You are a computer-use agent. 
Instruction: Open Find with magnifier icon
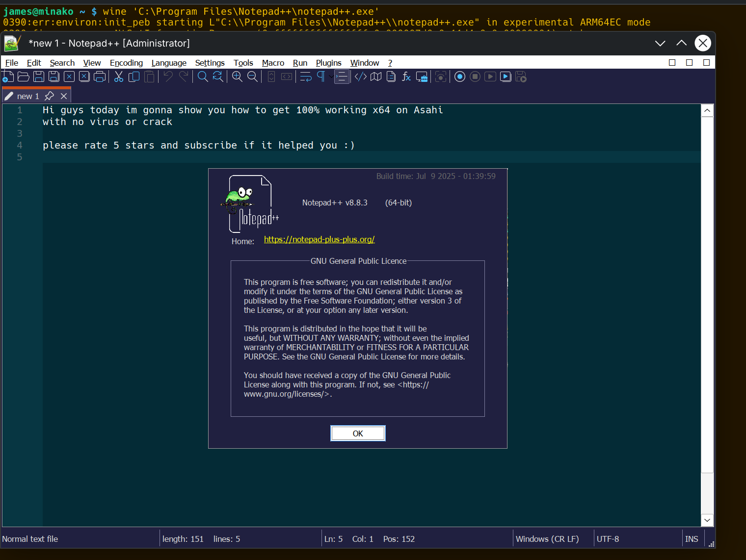(x=202, y=76)
